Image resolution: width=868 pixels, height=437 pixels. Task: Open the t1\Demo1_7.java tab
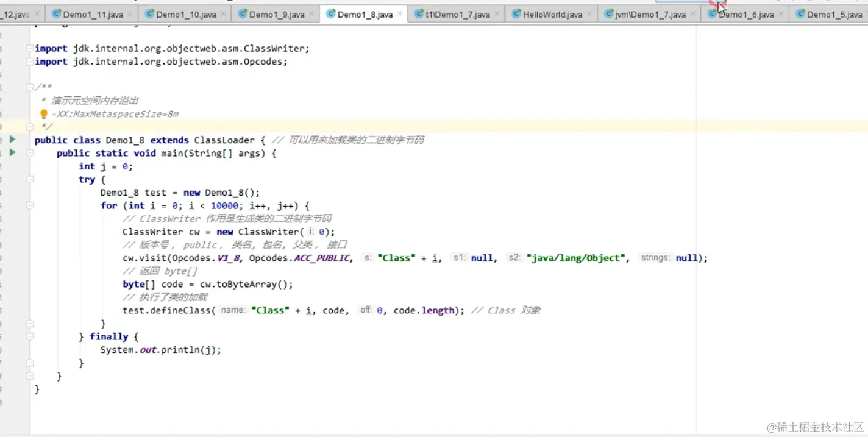(457, 14)
